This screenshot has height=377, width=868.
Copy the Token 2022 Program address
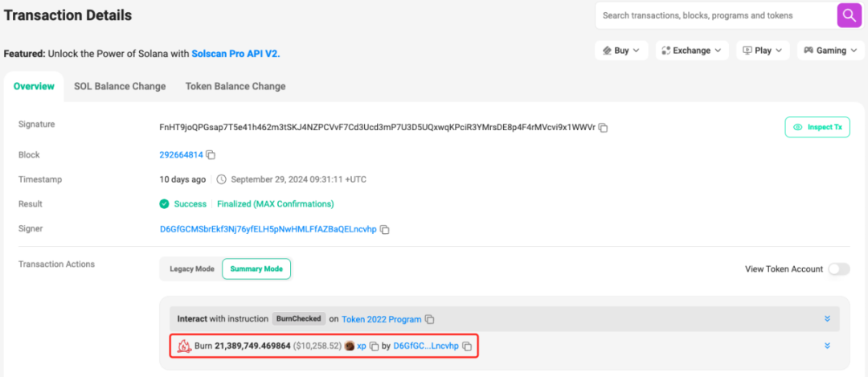(430, 319)
